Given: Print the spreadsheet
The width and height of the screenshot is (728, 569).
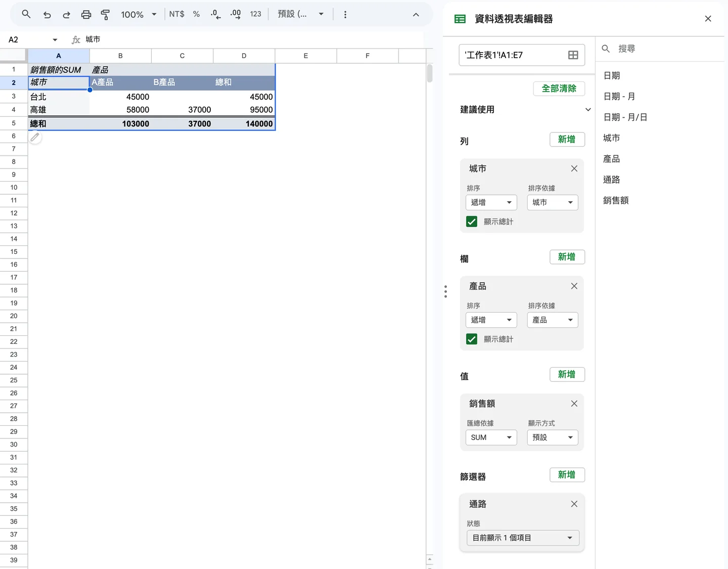Looking at the screenshot, I should point(86,15).
